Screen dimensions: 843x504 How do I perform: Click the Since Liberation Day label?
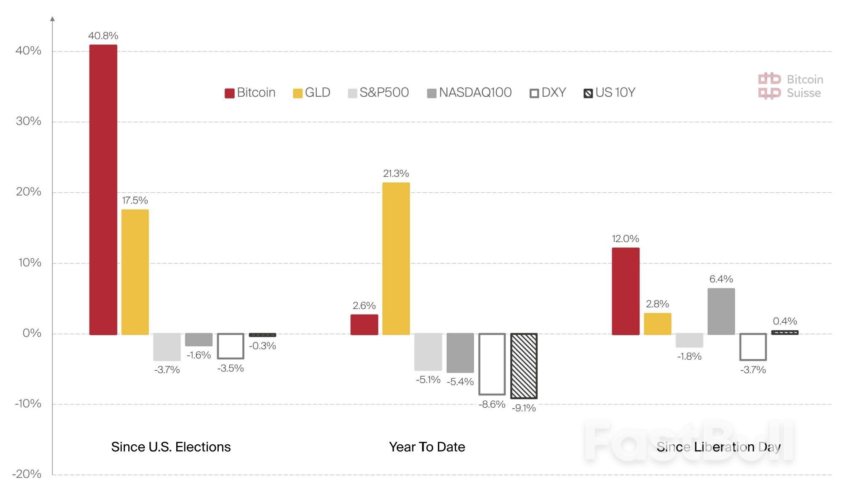[718, 447]
